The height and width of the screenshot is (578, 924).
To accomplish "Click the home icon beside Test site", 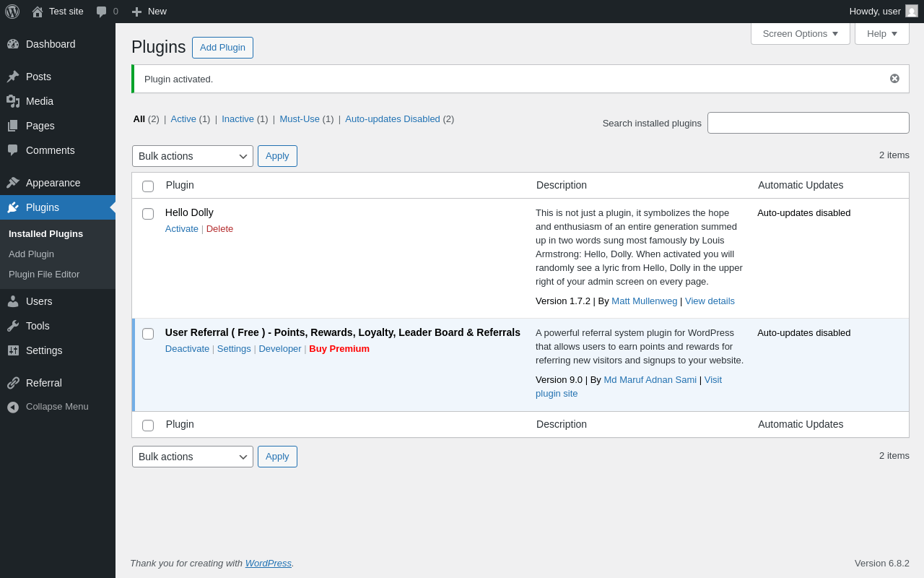I will point(38,12).
